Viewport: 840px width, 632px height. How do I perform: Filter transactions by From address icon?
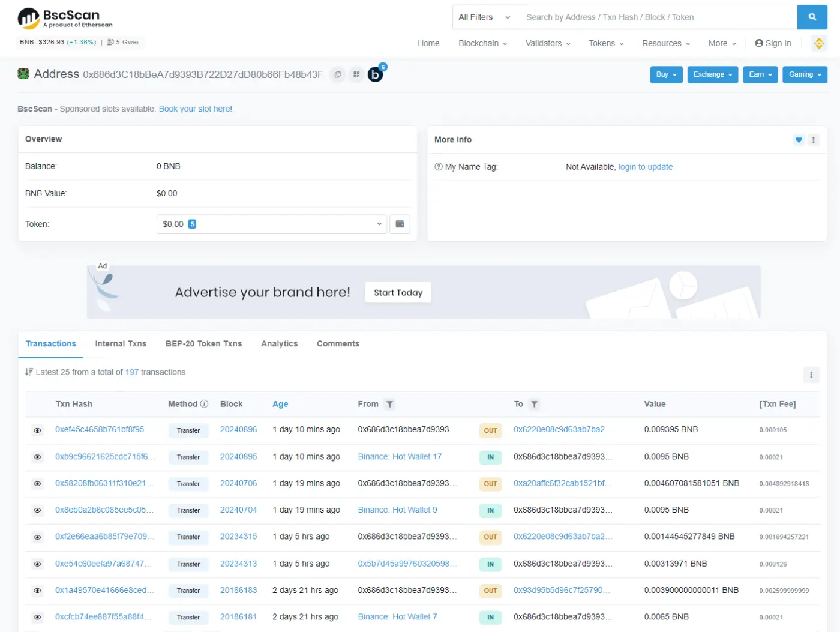click(389, 405)
